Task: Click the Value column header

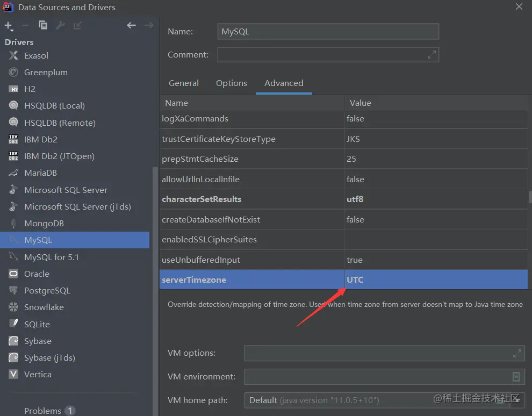Action: (x=436, y=103)
